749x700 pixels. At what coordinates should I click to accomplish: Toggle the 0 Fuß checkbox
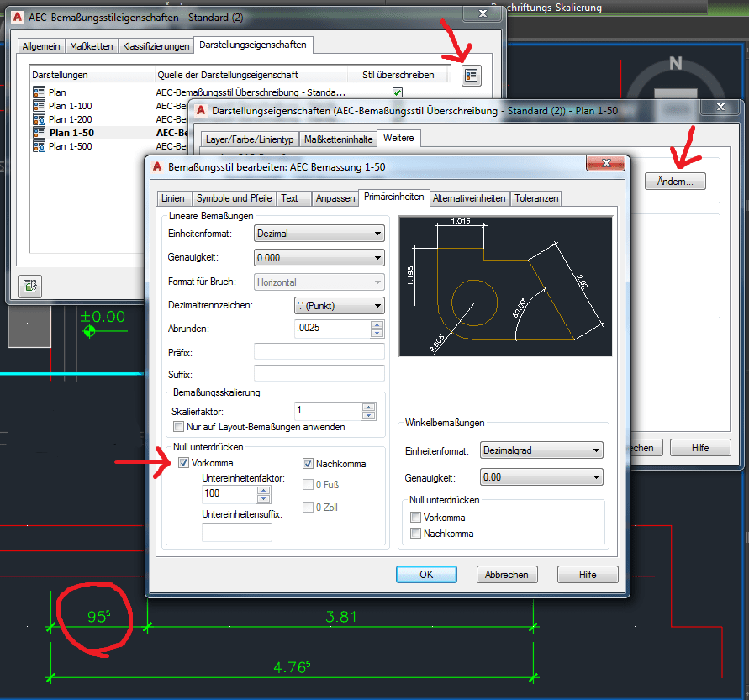308,485
